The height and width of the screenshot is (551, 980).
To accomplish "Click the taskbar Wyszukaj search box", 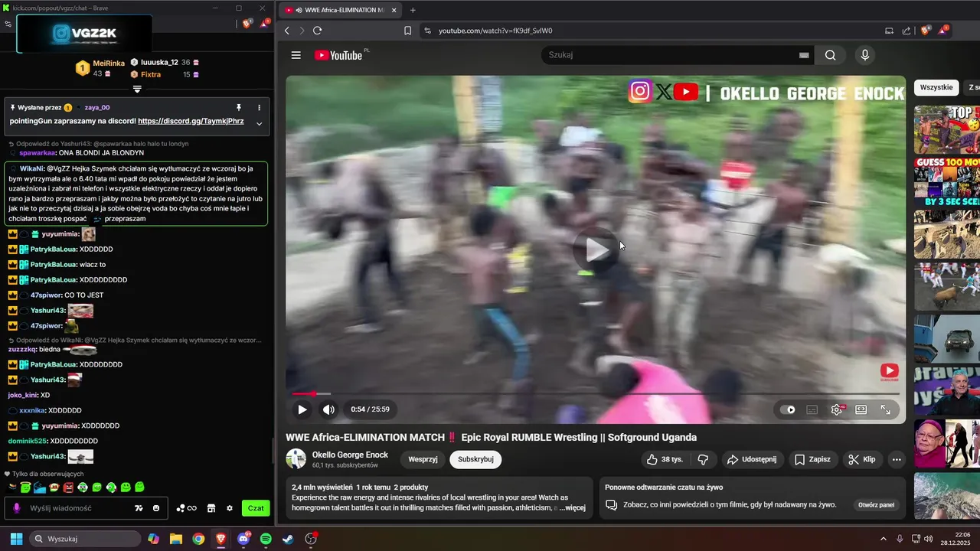I will click(85, 539).
